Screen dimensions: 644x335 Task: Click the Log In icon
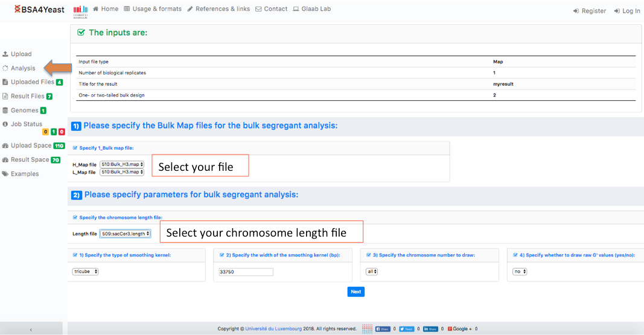click(617, 11)
